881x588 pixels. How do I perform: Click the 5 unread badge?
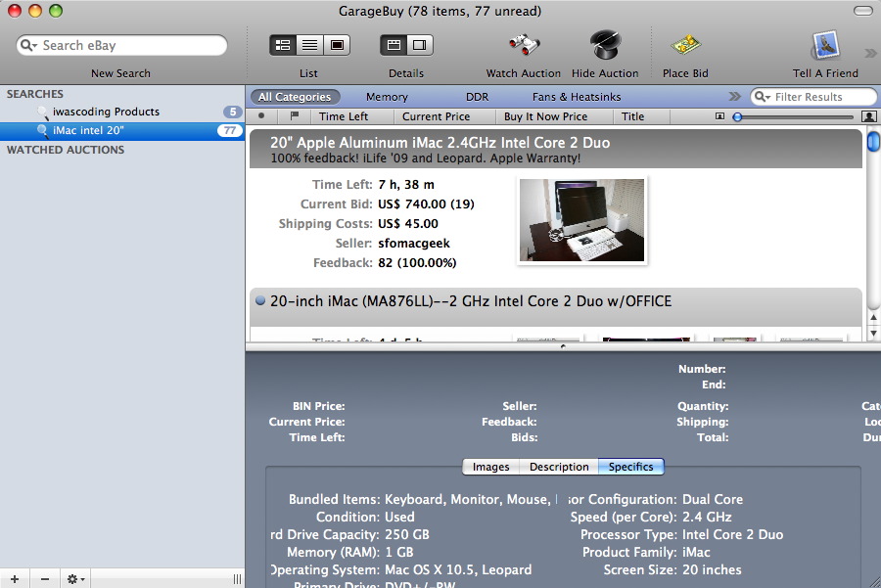click(x=232, y=112)
